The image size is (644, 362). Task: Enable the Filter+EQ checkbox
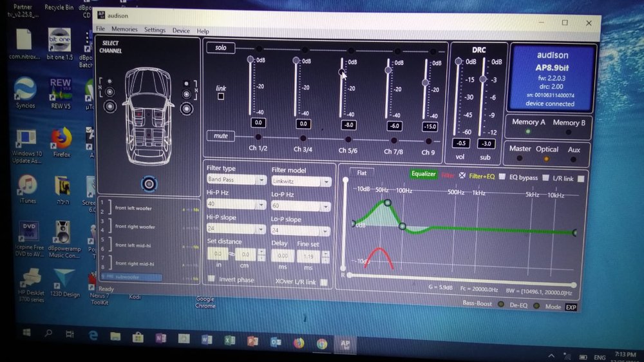click(x=502, y=176)
